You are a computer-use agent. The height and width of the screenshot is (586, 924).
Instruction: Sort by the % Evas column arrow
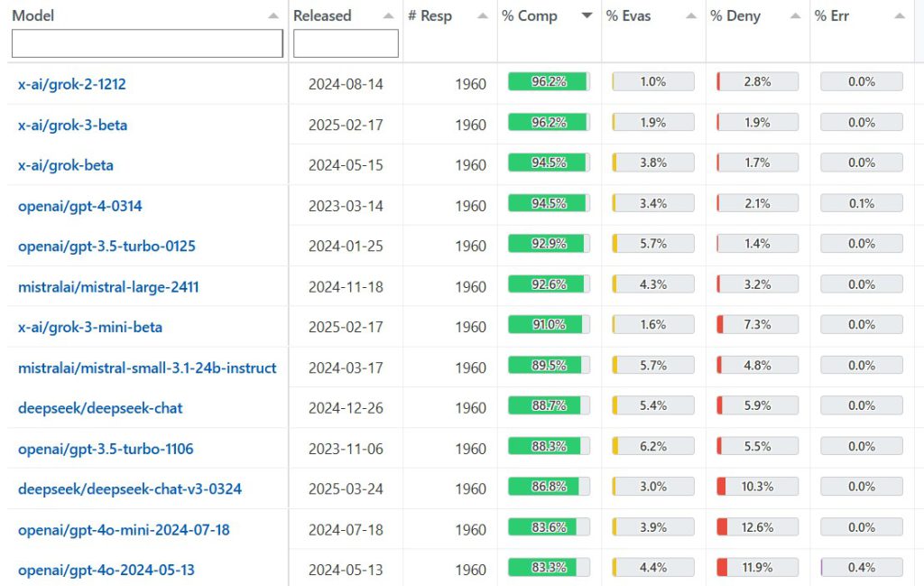click(x=691, y=16)
